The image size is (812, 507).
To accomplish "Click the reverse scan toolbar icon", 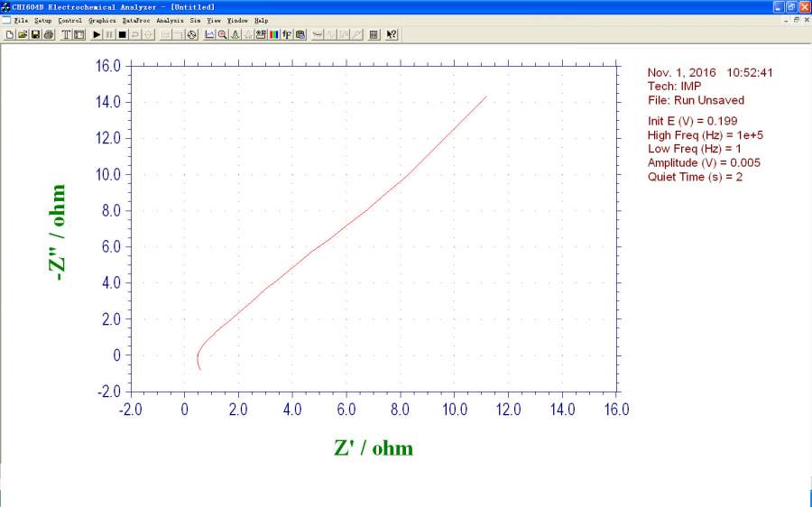I will click(x=135, y=34).
